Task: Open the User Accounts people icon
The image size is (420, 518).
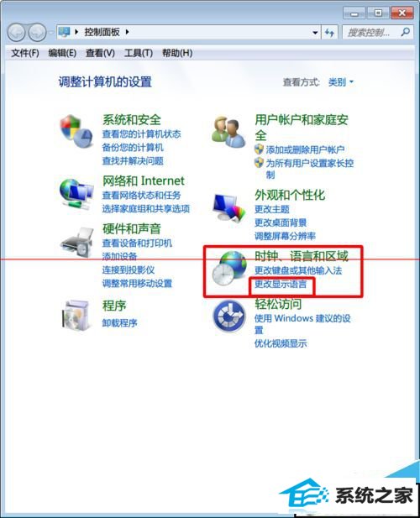Action: click(x=228, y=132)
